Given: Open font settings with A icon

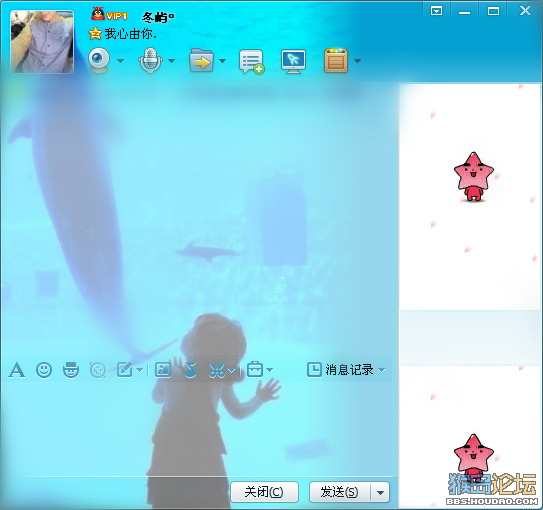Looking at the screenshot, I should point(17,370).
